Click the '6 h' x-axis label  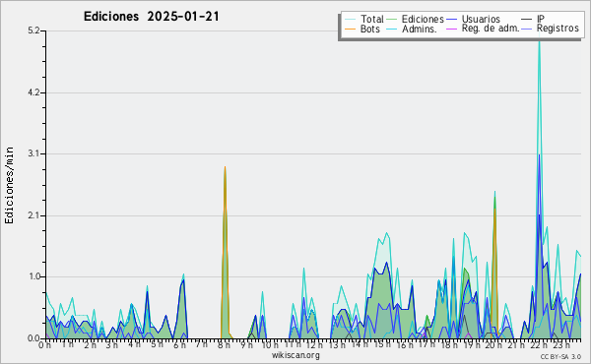tap(179, 345)
